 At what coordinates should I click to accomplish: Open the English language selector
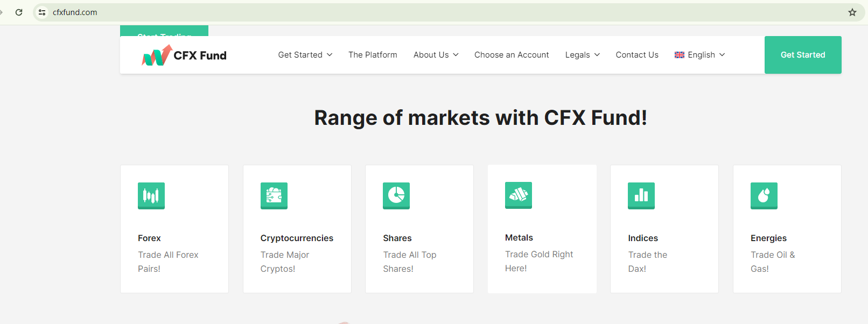coord(700,55)
